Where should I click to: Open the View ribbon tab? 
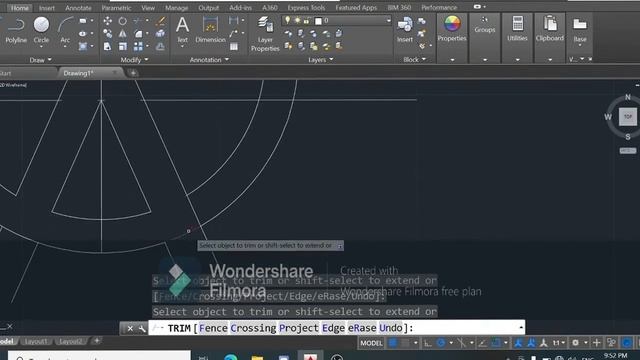click(x=148, y=8)
